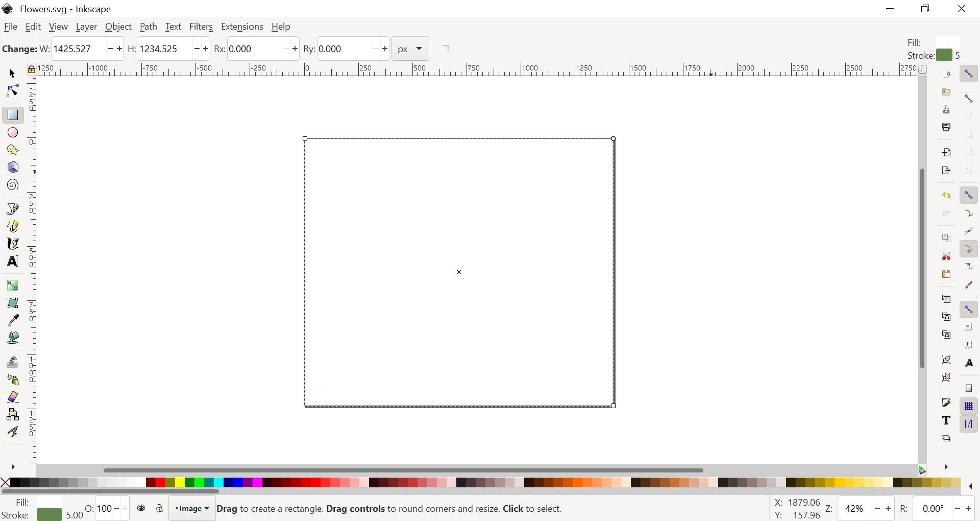Expand the Image layer dropdown in status bar

pyautogui.click(x=191, y=508)
